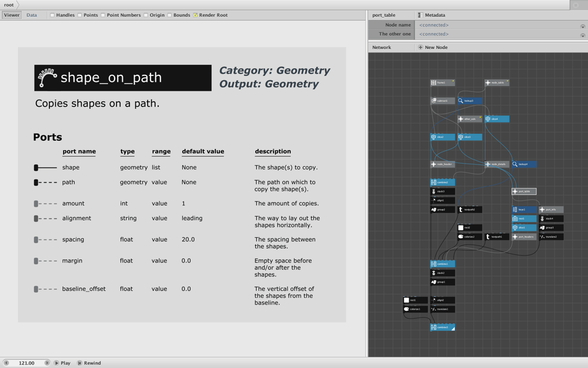
Task: Click the baseline_offset port name text
Action: (84, 289)
